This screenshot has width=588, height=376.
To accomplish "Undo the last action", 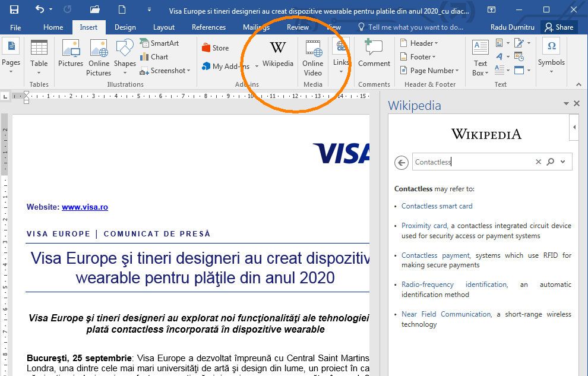I will tap(40, 10).
